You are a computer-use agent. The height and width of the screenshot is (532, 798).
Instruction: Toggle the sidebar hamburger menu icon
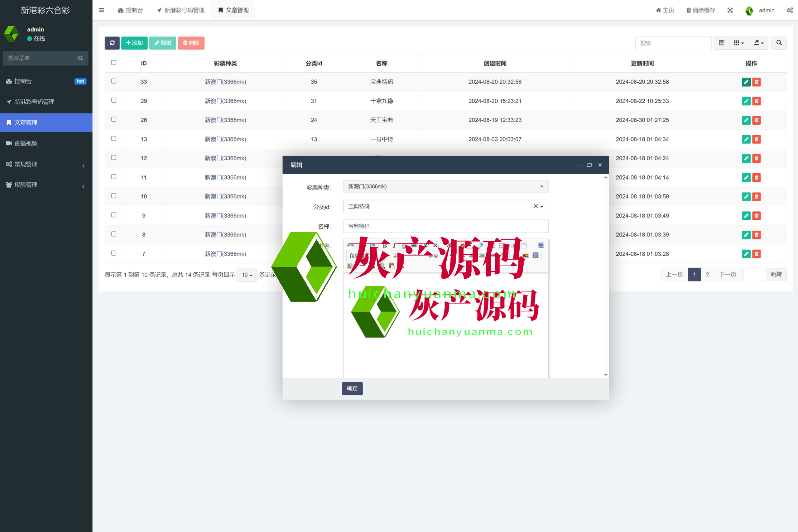(101, 10)
